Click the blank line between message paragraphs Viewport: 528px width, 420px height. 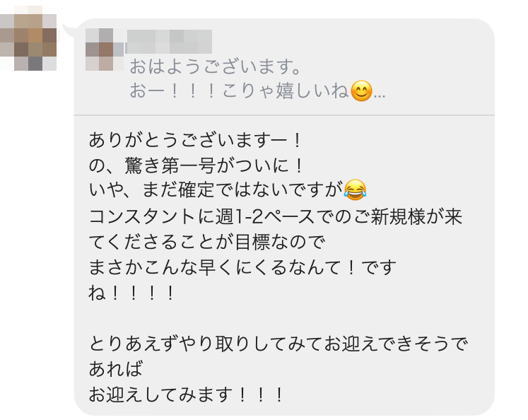click(283, 318)
